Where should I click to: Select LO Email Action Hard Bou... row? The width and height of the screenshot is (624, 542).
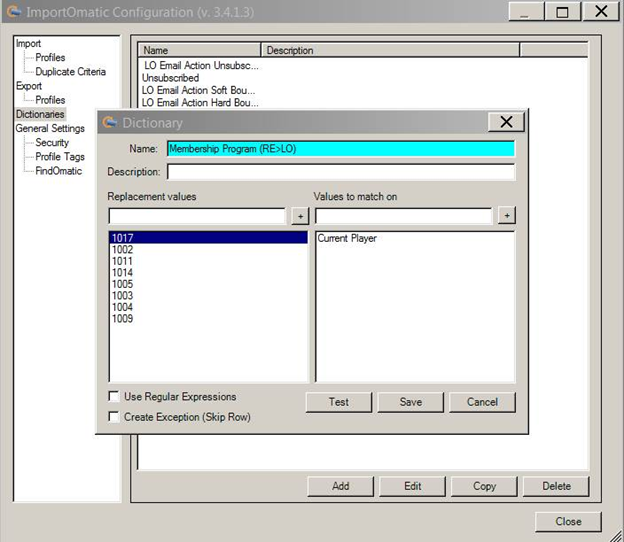200,102
